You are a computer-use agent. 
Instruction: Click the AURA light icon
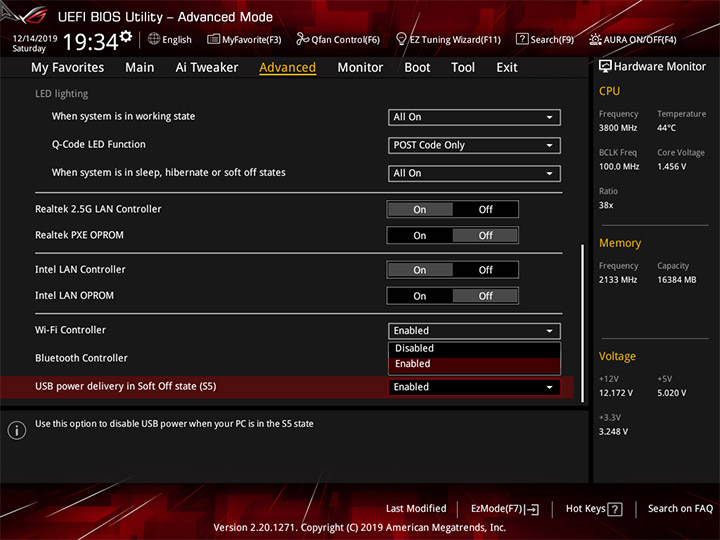point(595,39)
